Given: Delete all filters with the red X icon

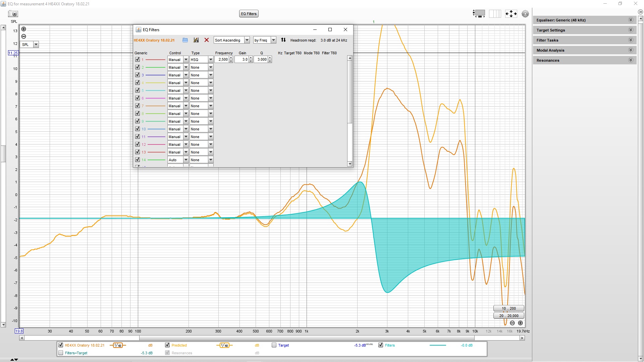Looking at the screenshot, I should tap(207, 40).
